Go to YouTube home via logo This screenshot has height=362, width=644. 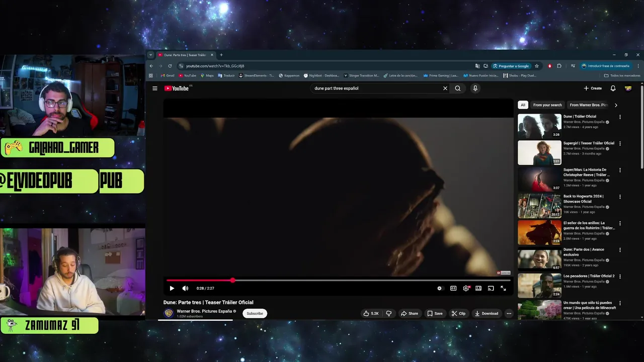[177, 88]
